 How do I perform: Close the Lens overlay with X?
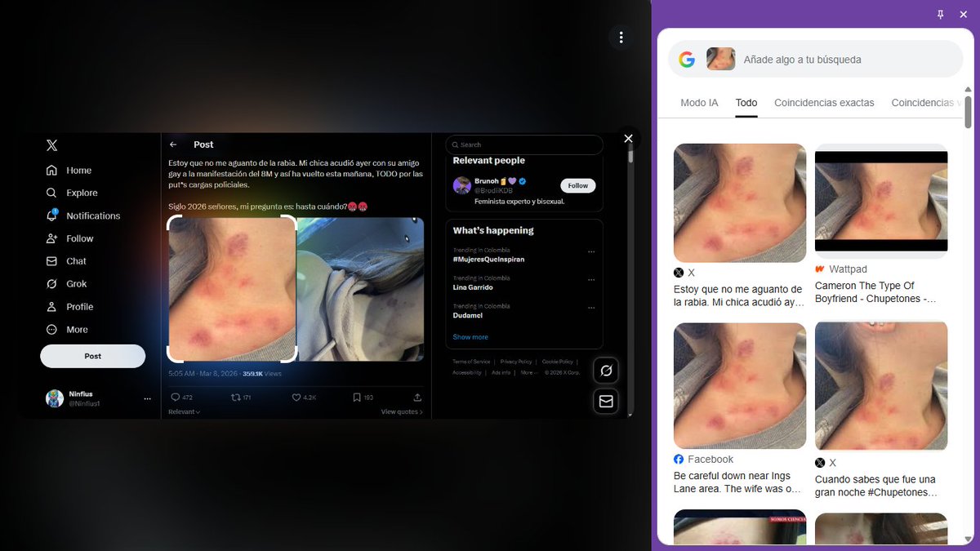click(x=628, y=139)
